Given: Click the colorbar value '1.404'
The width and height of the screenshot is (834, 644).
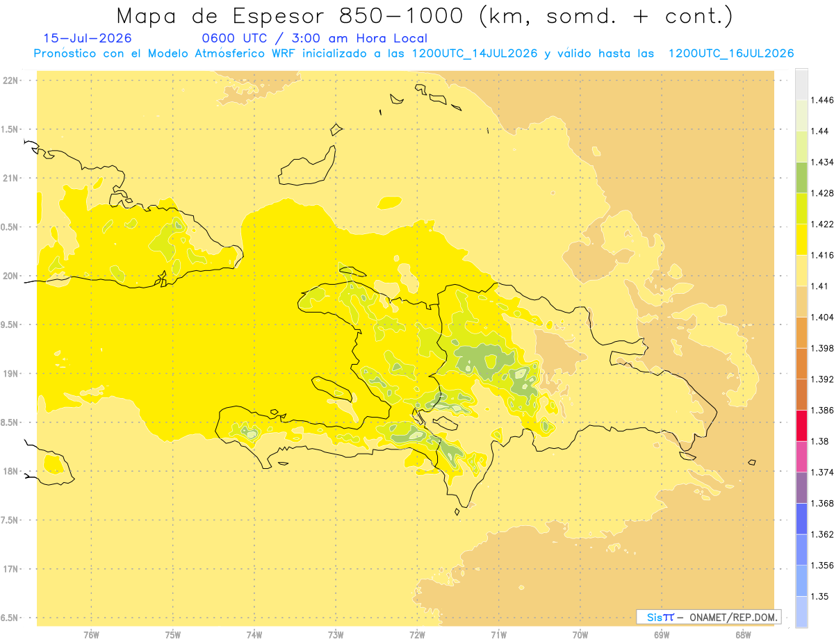Looking at the screenshot, I should [x=822, y=317].
